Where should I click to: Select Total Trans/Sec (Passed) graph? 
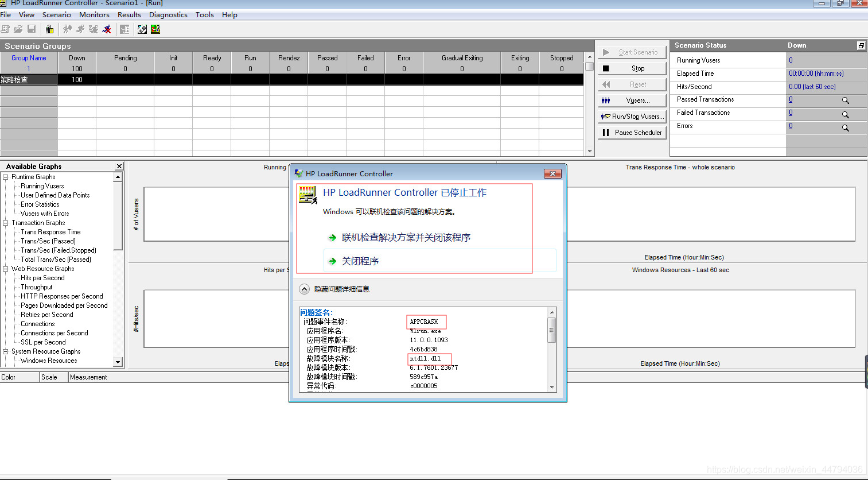click(x=56, y=260)
